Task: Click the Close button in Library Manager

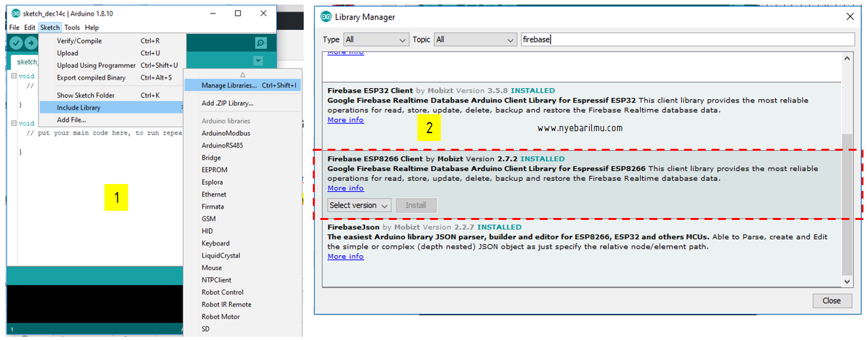Action: (x=832, y=301)
